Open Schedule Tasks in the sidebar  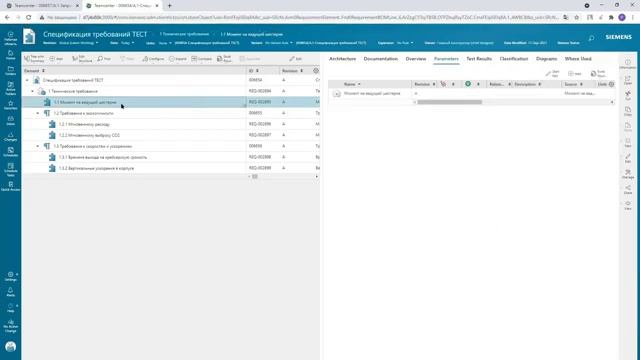coord(11,169)
